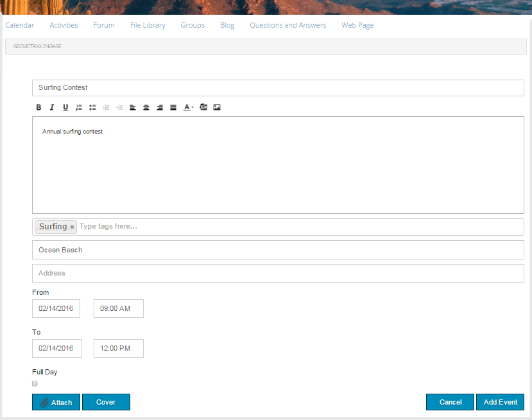Remove the Surfing tag
The height and width of the screenshot is (420, 532).
pyautogui.click(x=72, y=227)
